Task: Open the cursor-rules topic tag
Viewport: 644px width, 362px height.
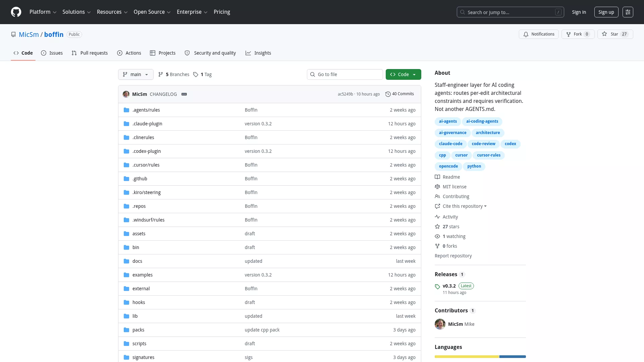Action: pyautogui.click(x=489, y=155)
